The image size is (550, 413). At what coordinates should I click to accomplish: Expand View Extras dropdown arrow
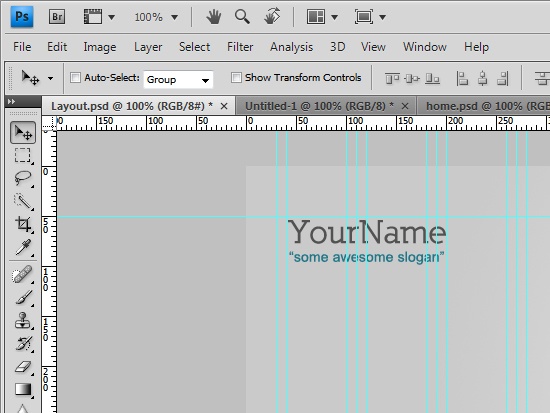pyautogui.click(x=112, y=17)
